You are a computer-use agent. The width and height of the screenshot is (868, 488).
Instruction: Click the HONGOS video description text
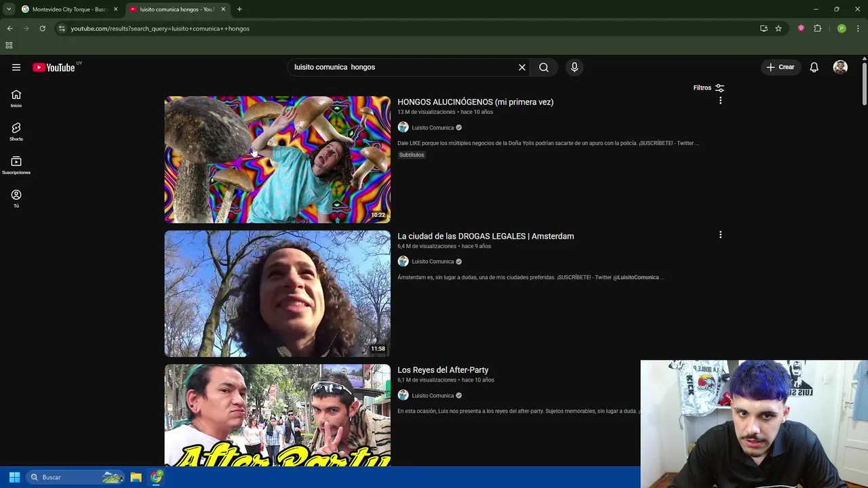point(548,143)
